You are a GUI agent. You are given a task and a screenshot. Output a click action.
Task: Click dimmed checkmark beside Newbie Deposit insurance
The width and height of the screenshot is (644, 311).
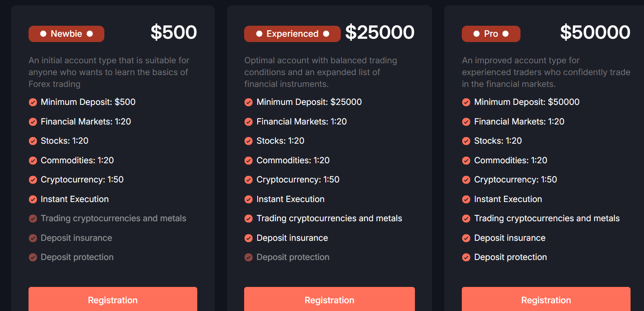coord(33,238)
